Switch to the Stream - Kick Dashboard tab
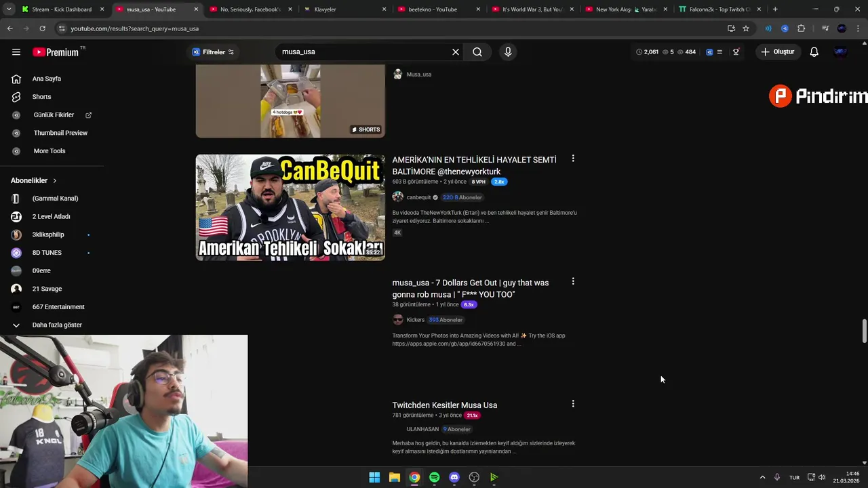The image size is (868, 488). [x=62, y=9]
